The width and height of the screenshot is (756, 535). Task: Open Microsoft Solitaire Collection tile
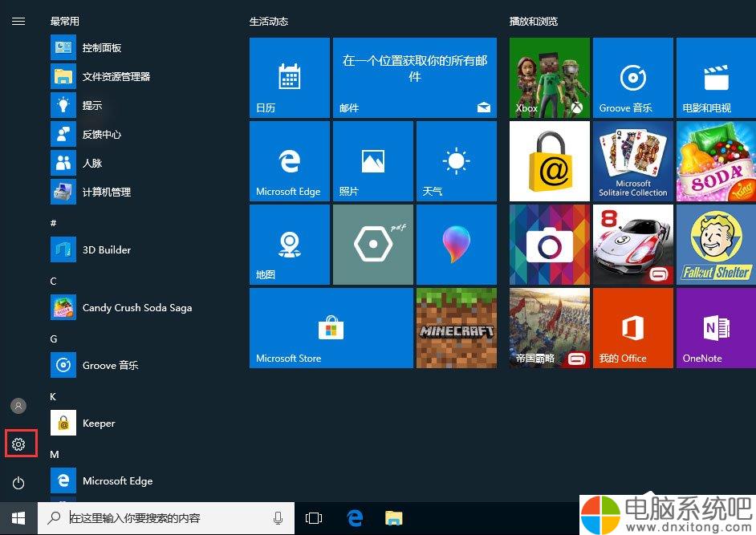pos(633,161)
